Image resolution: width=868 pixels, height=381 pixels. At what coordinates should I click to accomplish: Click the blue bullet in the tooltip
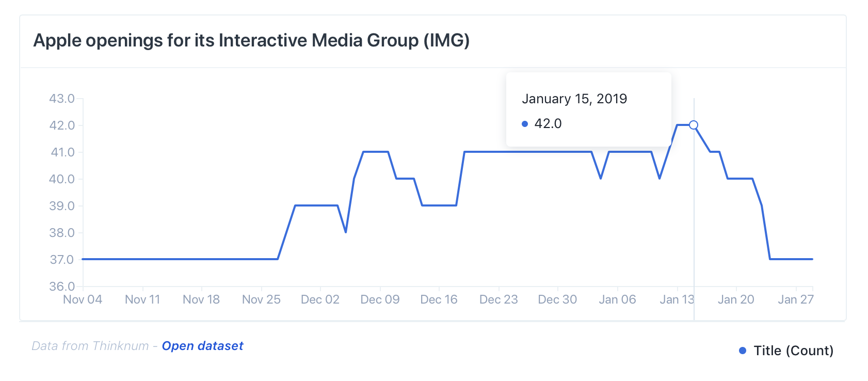click(525, 124)
